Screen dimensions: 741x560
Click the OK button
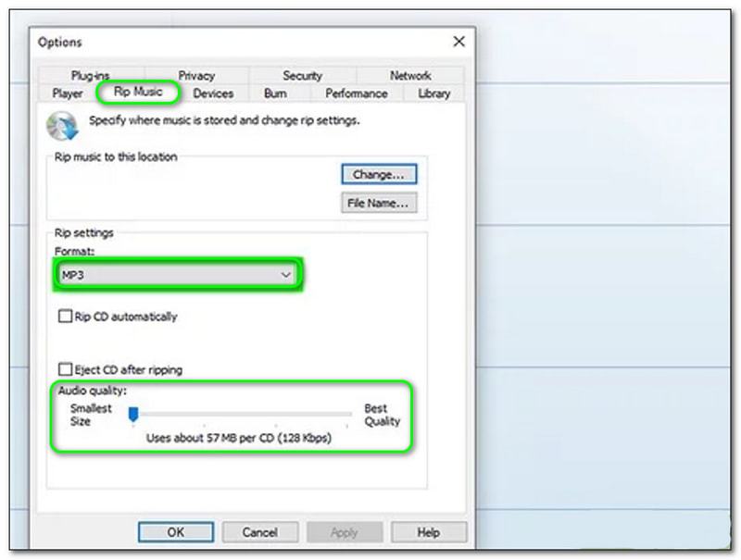pos(176,531)
